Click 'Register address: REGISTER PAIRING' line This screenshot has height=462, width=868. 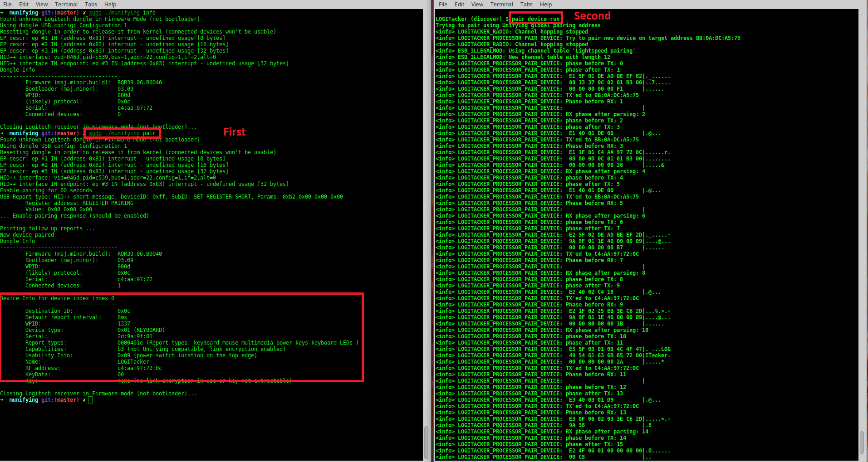pyautogui.click(x=79, y=203)
